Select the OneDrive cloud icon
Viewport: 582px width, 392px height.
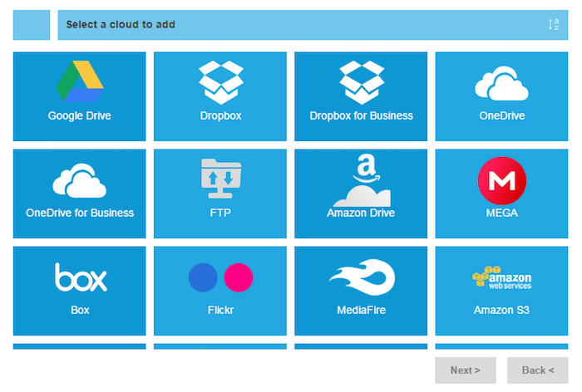tap(501, 85)
